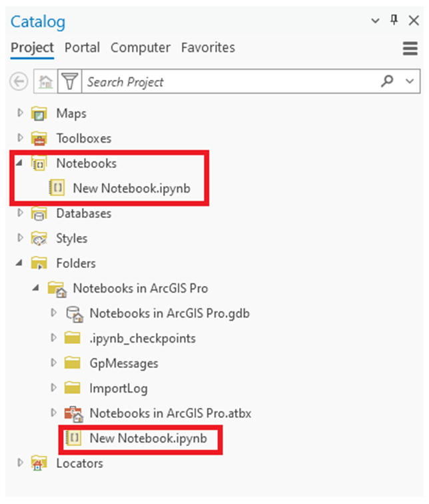
Task: Collapse the Notebooks in ArcGIS Pro folder
Action: click(x=36, y=288)
